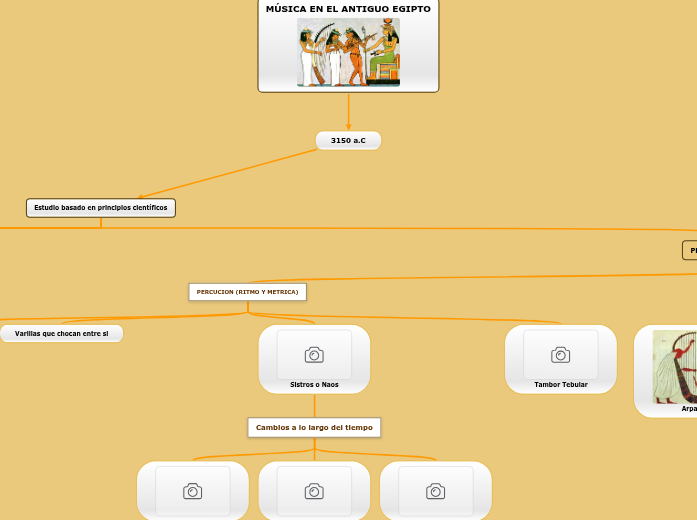697x520 pixels.
Task: Select Cambios a lo largo del tiempo node
Action: pos(314,427)
